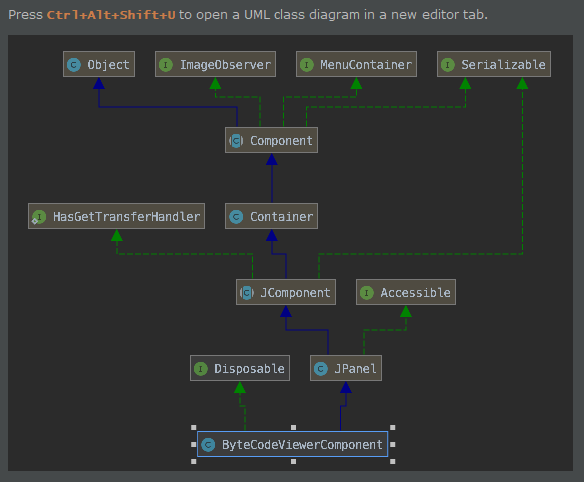Screen dimensions: 584x482
Task: Click the interface icon beside HasGetTransferHandler
Action: pos(39,217)
